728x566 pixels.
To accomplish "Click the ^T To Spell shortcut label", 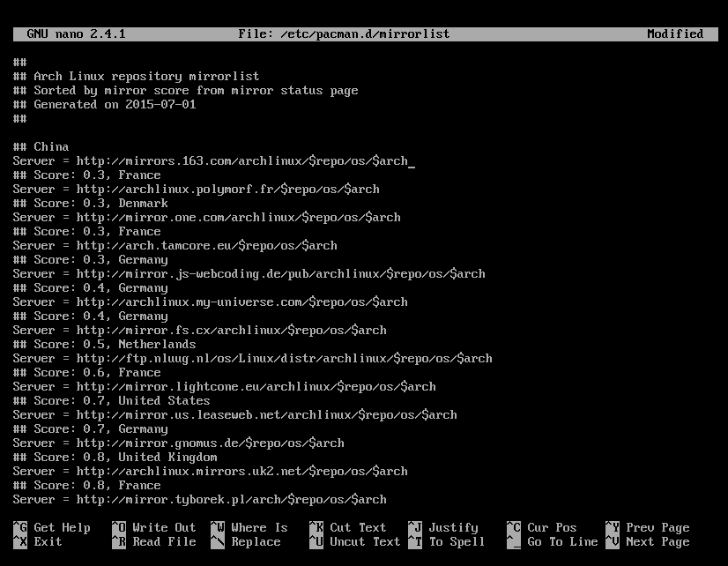I will [x=447, y=542].
